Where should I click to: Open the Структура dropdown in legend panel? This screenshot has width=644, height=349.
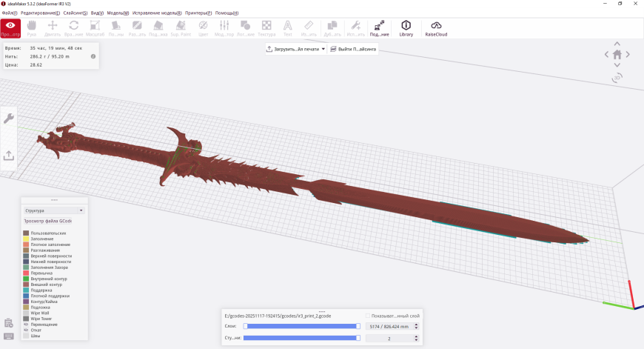54,210
